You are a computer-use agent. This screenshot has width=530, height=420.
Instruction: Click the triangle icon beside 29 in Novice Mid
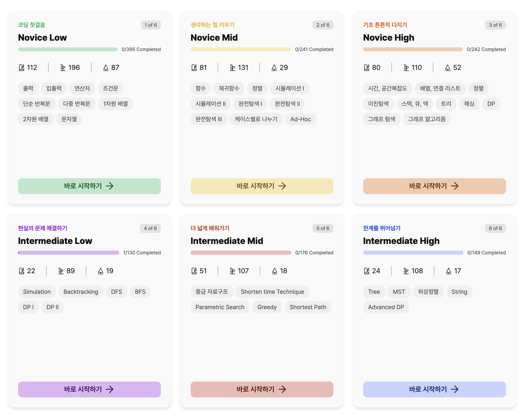pyautogui.click(x=274, y=68)
